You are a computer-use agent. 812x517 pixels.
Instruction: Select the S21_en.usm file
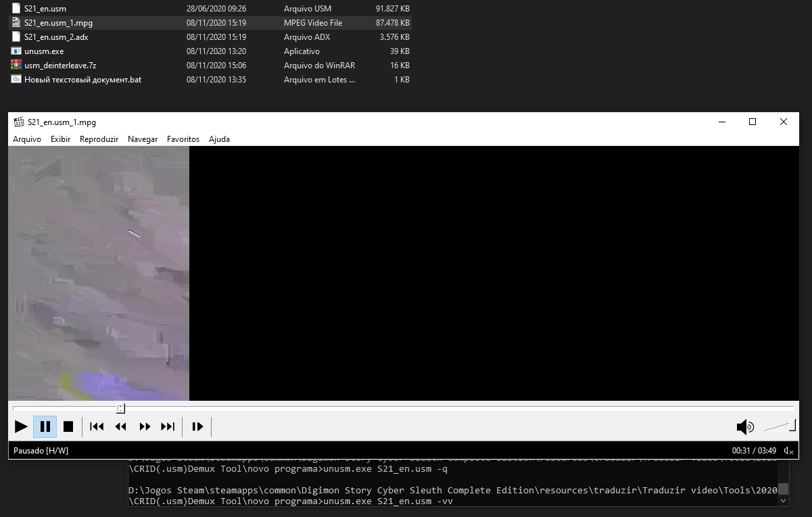point(45,9)
